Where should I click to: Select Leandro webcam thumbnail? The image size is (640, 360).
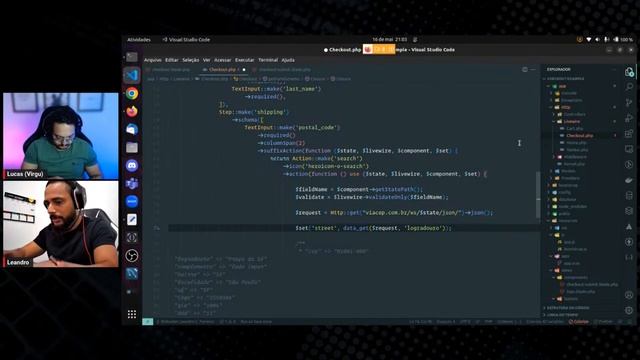coord(61,224)
